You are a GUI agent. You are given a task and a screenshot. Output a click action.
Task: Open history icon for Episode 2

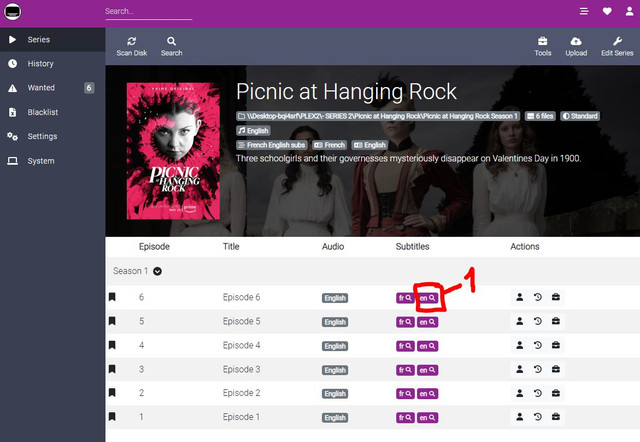[x=538, y=393]
